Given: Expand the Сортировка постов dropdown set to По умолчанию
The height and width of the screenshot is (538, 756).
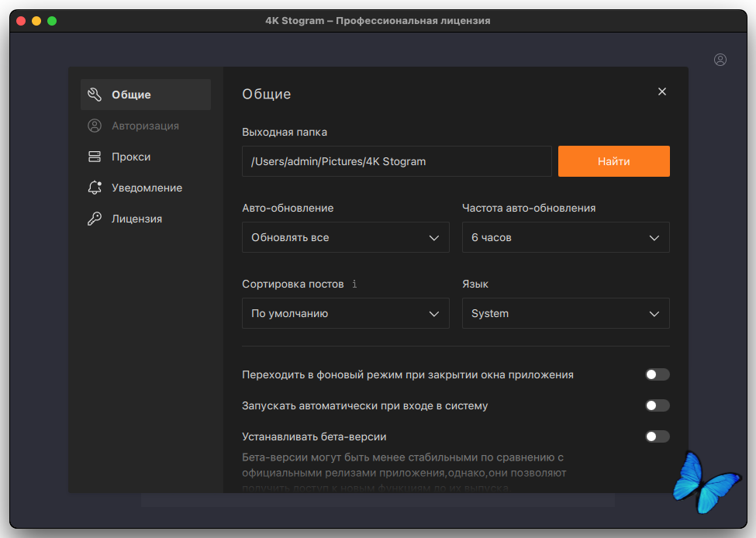Looking at the screenshot, I should tap(346, 313).
